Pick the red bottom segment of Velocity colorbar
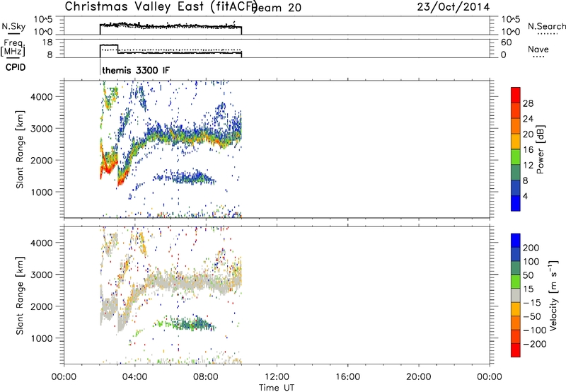 click(x=516, y=350)
